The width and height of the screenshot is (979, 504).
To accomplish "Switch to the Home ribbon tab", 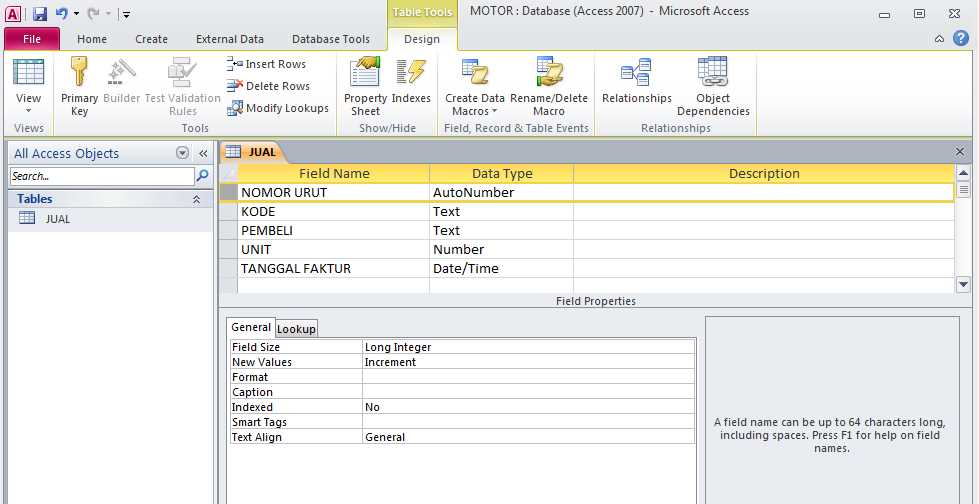I will pyautogui.click(x=92, y=39).
